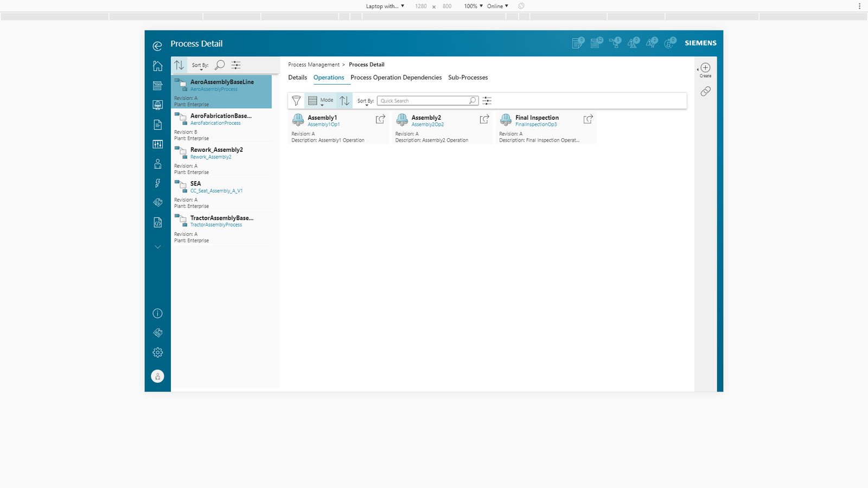Open the notes notification icon with badge 0

pyautogui.click(x=578, y=43)
